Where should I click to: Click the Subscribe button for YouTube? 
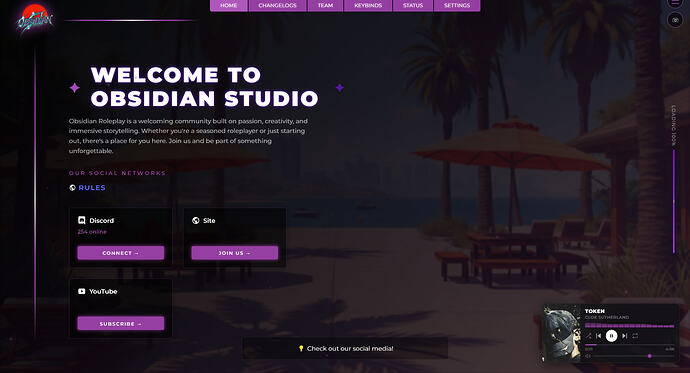pyautogui.click(x=121, y=324)
